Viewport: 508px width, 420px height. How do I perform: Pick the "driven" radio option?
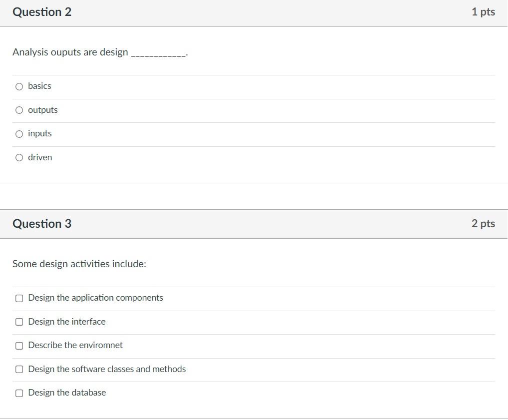click(19, 158)
